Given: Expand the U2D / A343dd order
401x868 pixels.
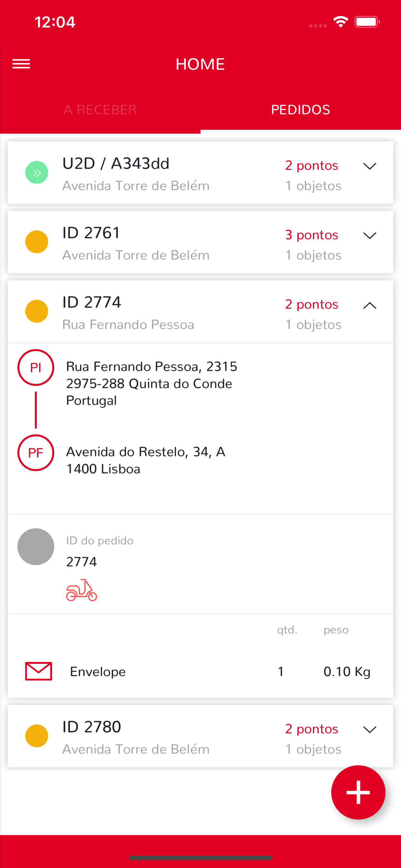Looking at the screenshot, I should click(x=370, y=166).
